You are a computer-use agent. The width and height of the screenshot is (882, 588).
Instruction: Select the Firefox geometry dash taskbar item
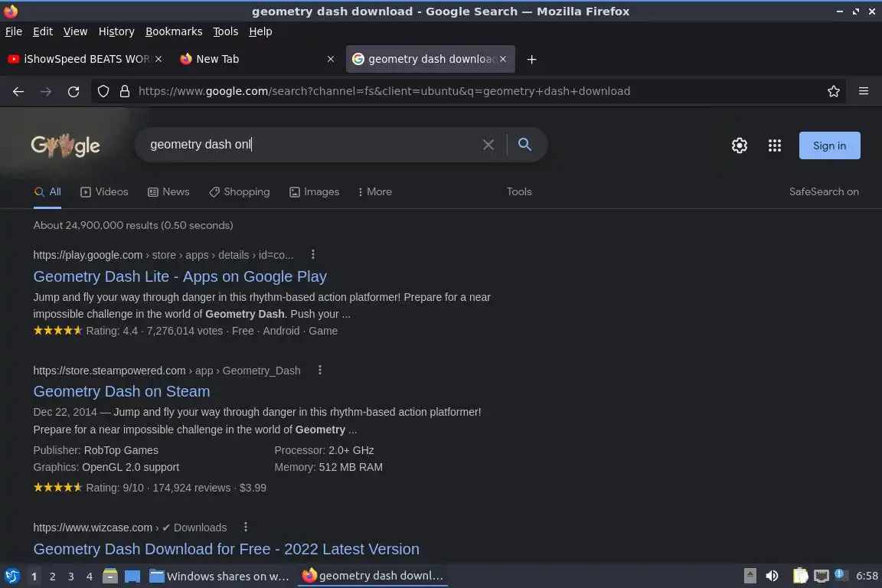tap(373, 577)
